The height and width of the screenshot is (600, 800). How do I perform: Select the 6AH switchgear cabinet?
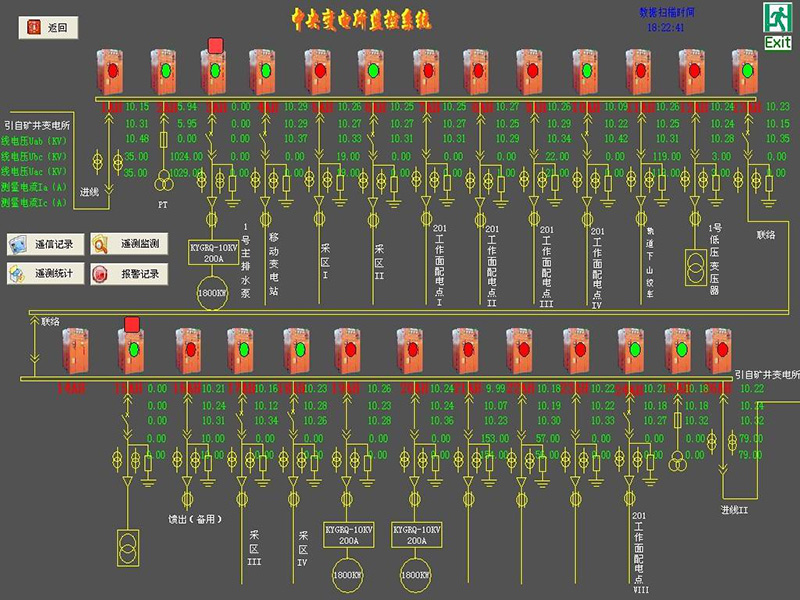[x=371, y=71]
